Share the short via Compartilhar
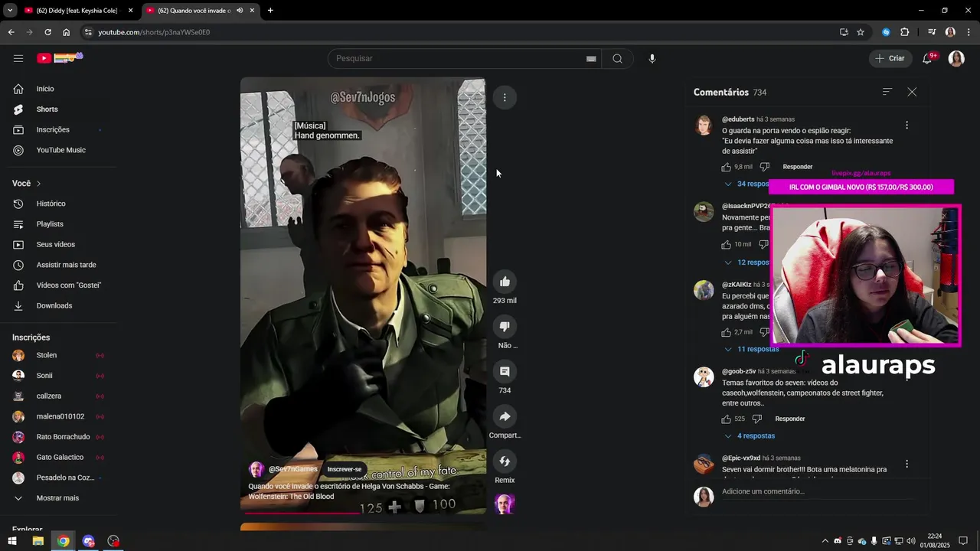This screenshot has height=551, width=980. (505, 416)
